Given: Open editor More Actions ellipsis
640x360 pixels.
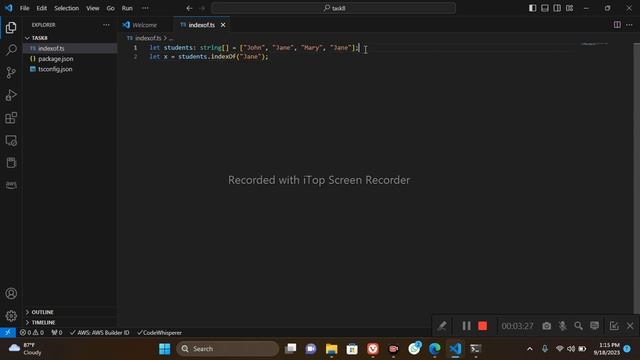Looking at the screenshot, I should [629, 25].
